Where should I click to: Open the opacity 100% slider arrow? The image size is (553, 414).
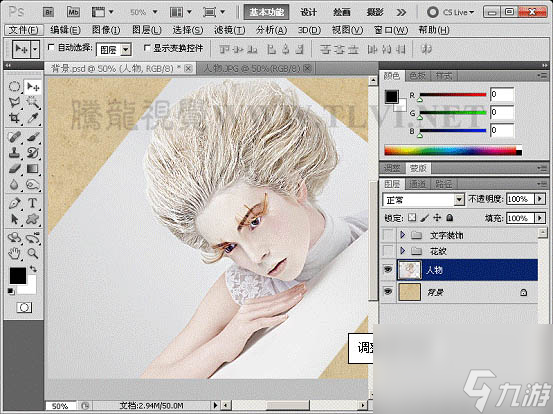[540, 199]
